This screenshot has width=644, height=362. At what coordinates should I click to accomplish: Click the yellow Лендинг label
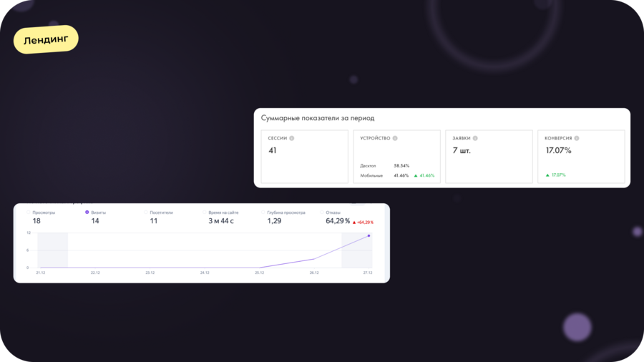(46, 40)
